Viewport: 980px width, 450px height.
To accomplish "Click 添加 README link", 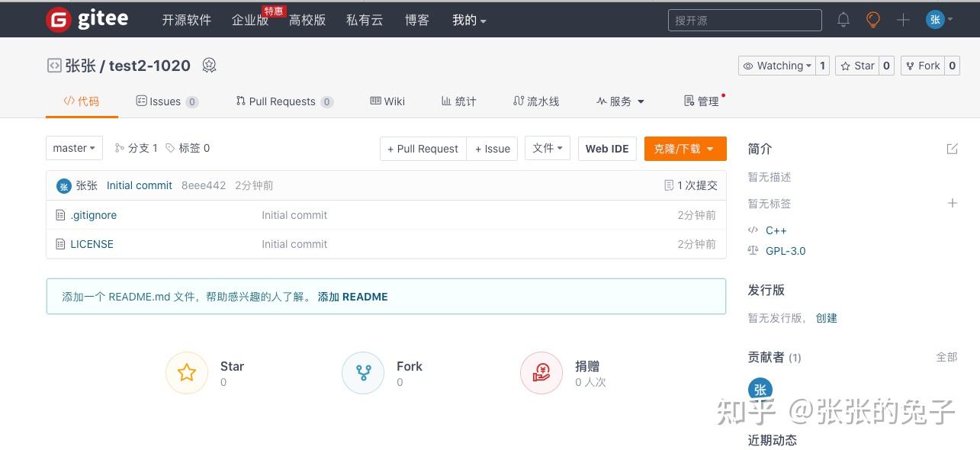I will [352, 297].
